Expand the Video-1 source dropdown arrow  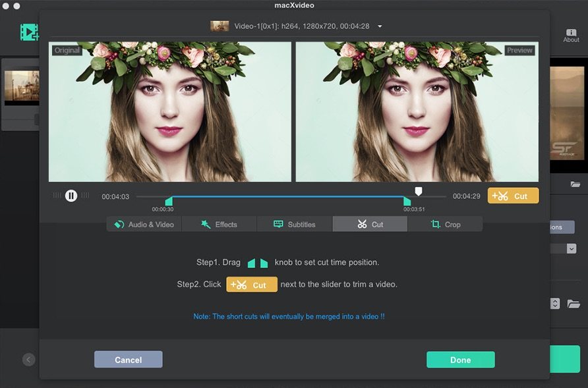tap(380, 27)
